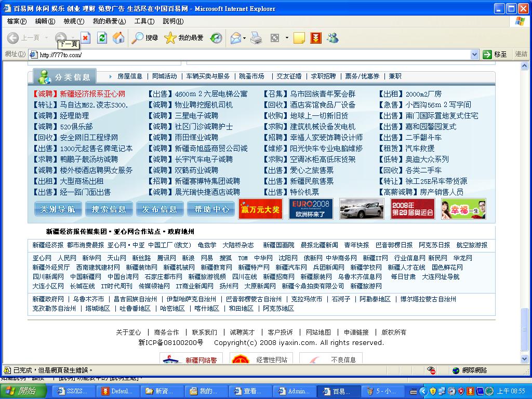Click the 网站地图 footer link

[318, 332]
